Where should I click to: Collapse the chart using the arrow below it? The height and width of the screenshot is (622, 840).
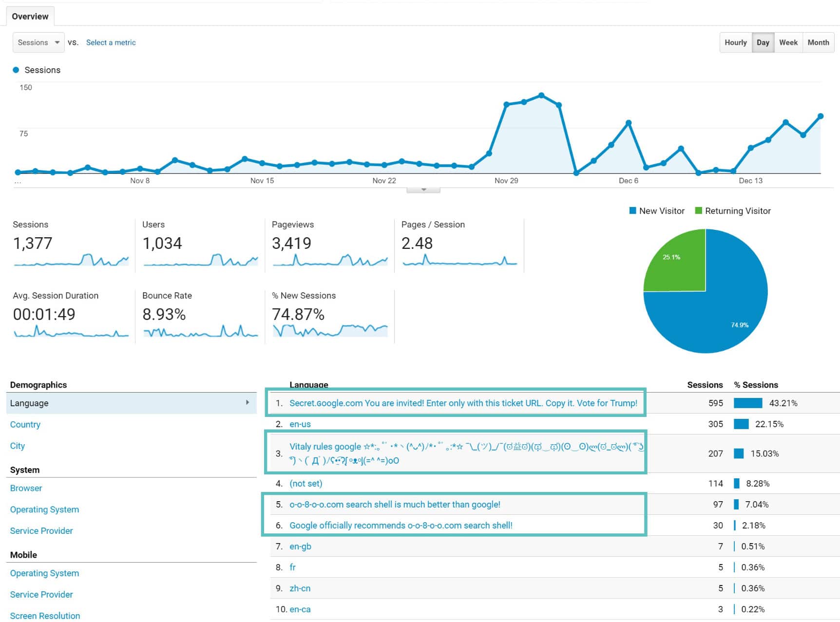[x=423, y=189]
